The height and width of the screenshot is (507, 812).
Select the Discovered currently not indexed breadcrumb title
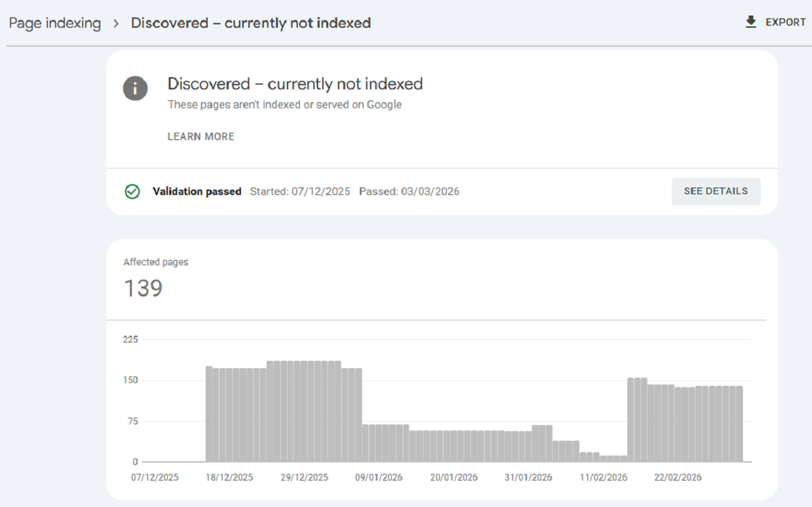coord(251,22)
